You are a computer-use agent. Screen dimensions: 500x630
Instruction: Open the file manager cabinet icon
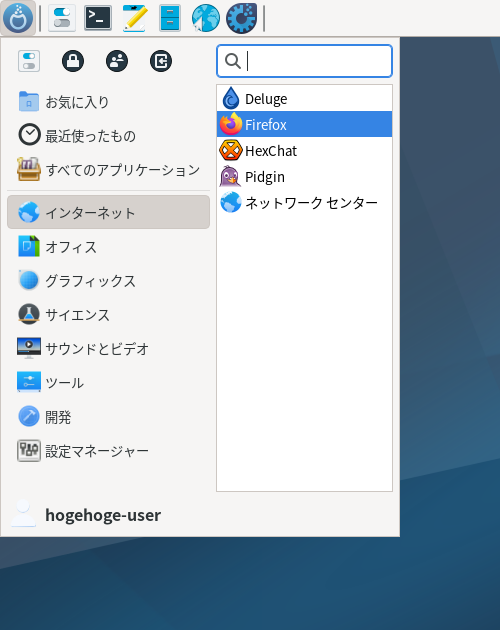click(x=170, y=18)
